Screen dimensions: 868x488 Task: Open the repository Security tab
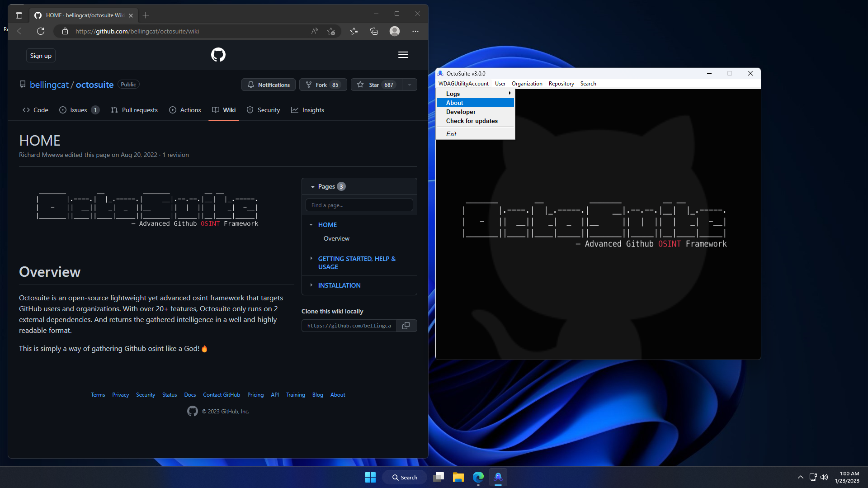(263, 110)
